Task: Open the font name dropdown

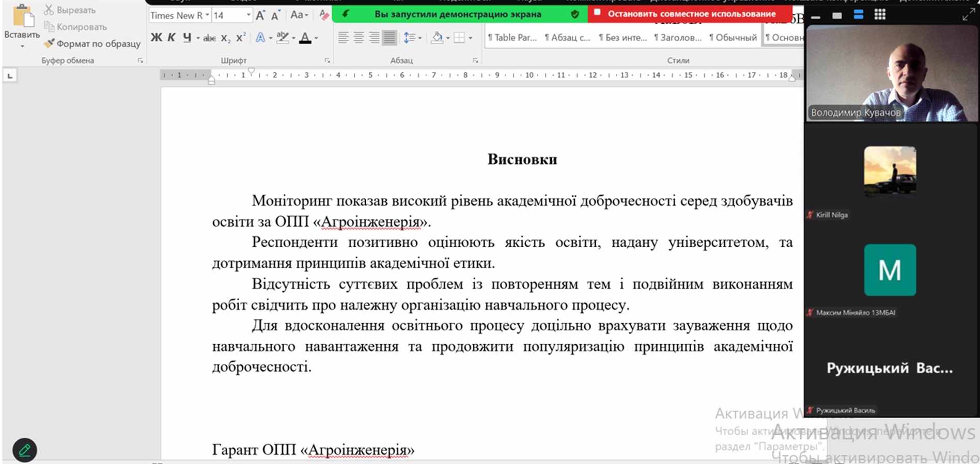Action: click(x=207, y=15)
